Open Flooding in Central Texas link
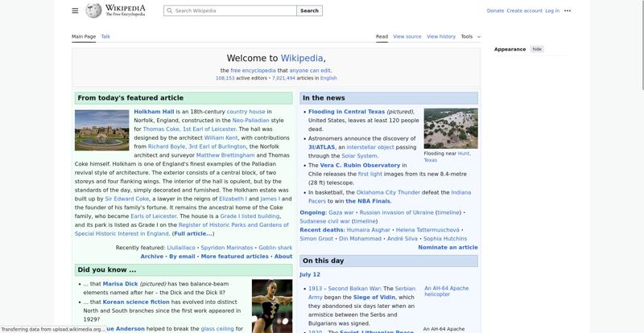 pyautogui.click(x=347, y=112)
